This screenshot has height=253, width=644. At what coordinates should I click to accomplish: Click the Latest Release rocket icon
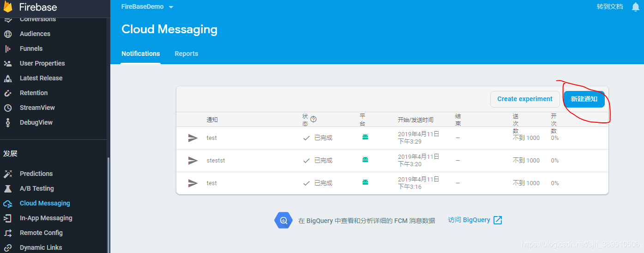8,78
